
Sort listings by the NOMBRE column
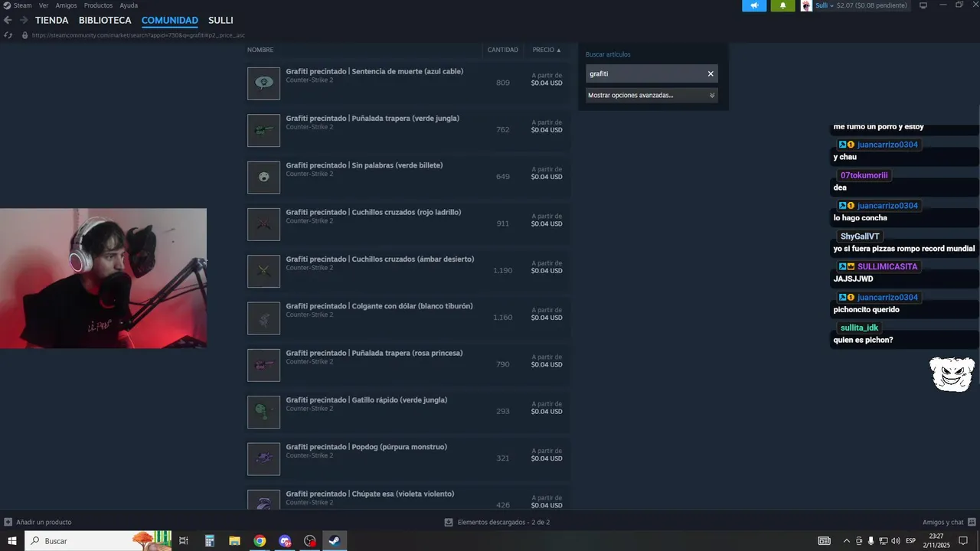260,50
